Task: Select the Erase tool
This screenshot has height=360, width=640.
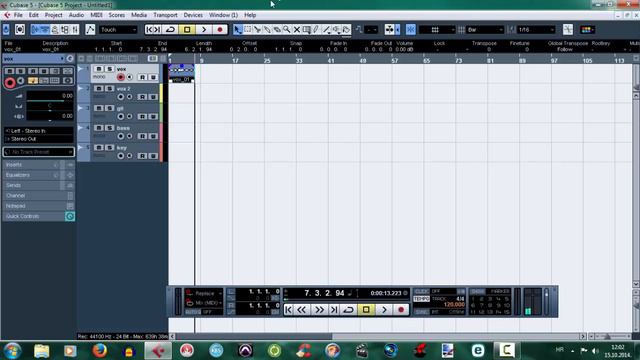Action: (277, 29)
